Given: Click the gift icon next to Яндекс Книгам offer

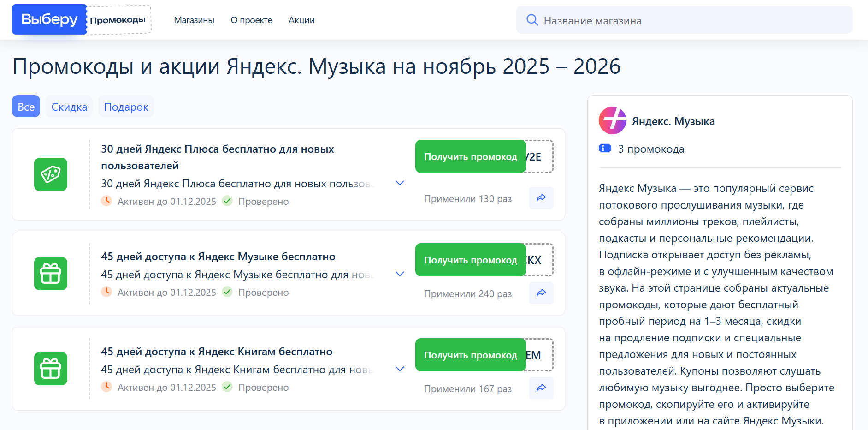Looking at the screenshot, I should point(51,369).
